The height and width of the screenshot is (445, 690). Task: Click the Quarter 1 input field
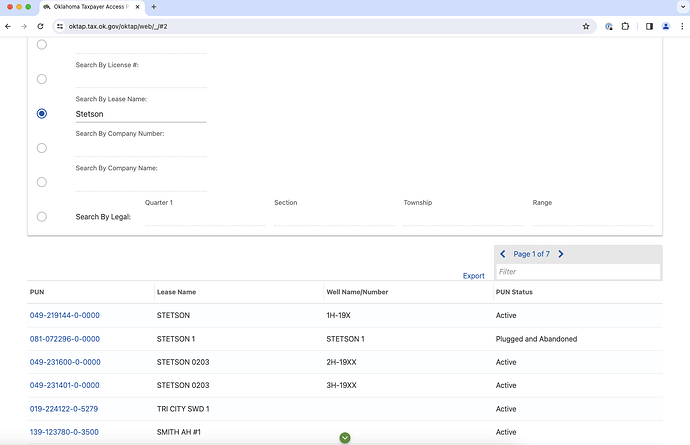(x=205, y=217)
